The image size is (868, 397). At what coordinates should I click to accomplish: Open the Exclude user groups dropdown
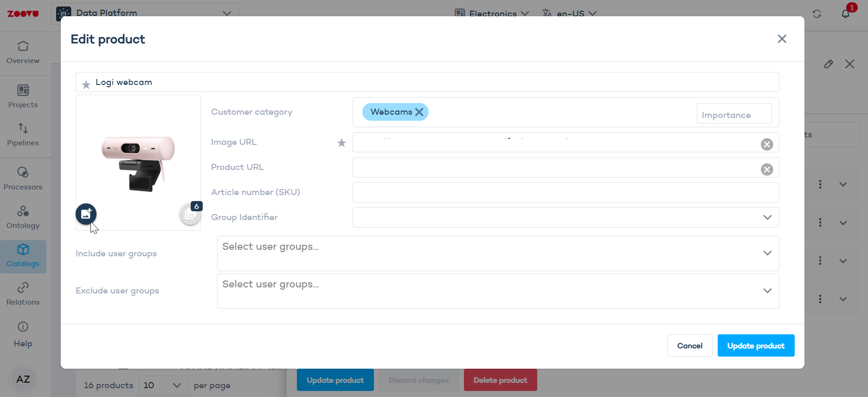click(x=767, y=291)
